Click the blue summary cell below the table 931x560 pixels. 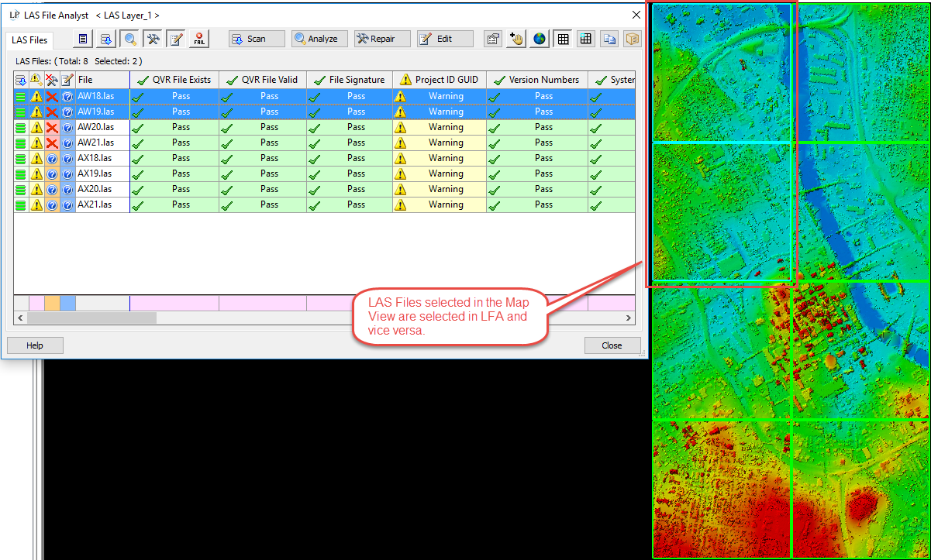67,303
